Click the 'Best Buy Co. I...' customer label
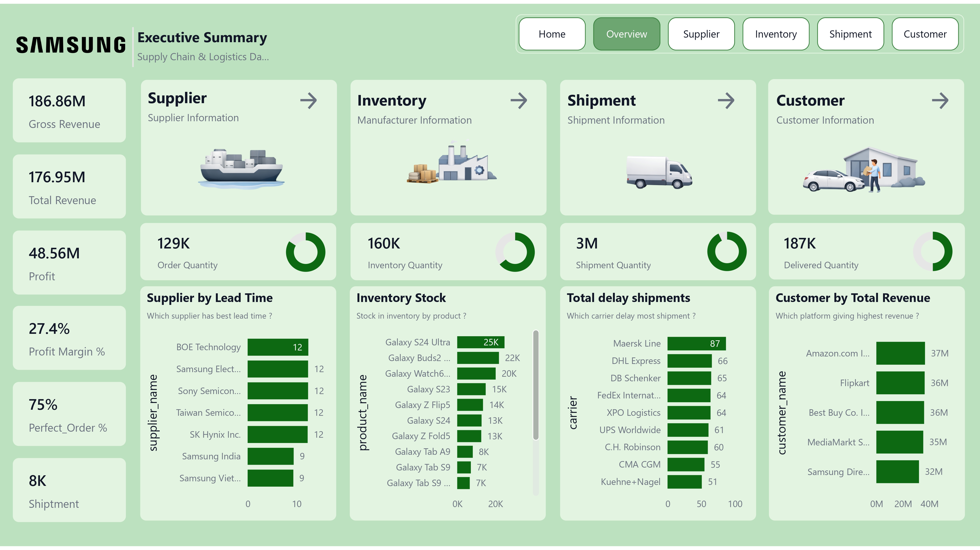980x550 pixels. click(839, 412)
